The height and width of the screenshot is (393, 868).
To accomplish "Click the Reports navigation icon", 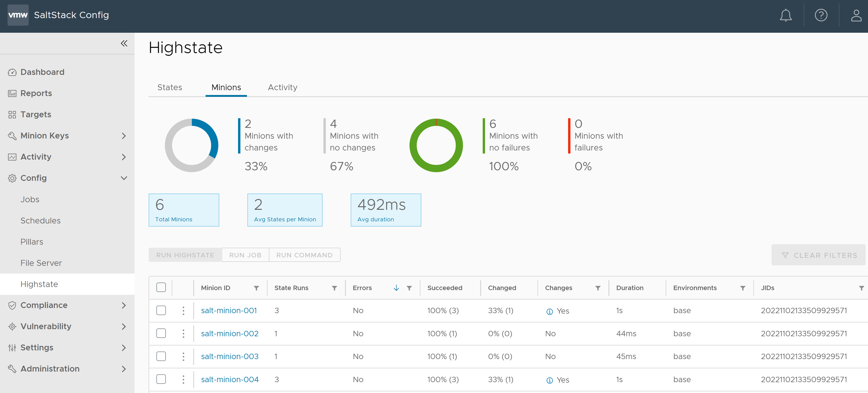I will (11, 93).
